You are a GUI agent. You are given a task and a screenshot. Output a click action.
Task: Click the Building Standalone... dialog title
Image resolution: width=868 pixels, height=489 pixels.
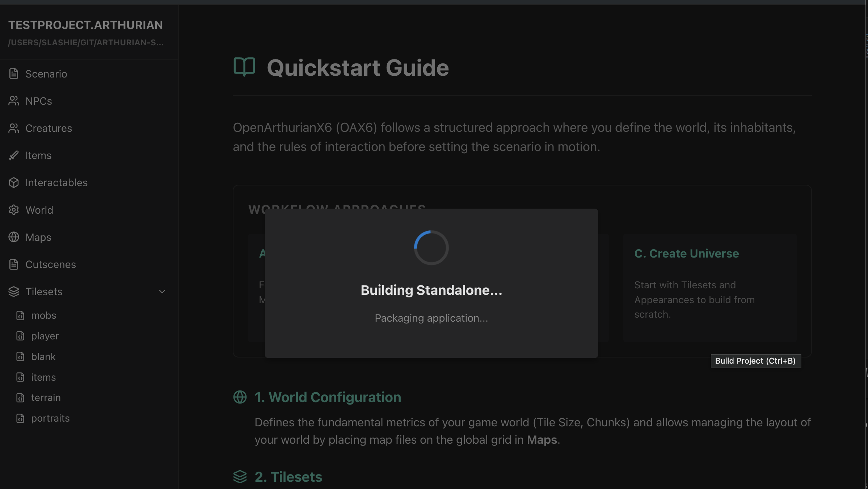pyautogui.click(x=431, y=290)
